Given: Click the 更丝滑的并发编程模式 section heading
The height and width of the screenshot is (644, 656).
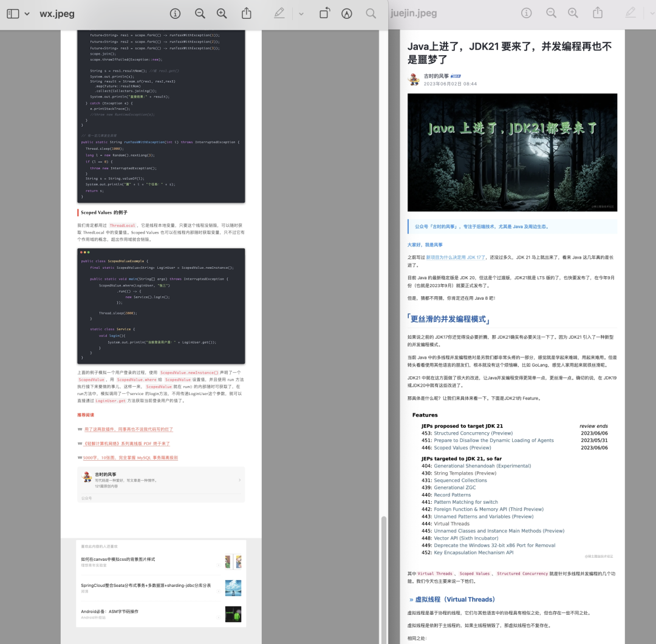Looking at the screenshot, I should [x=448, y=319].
